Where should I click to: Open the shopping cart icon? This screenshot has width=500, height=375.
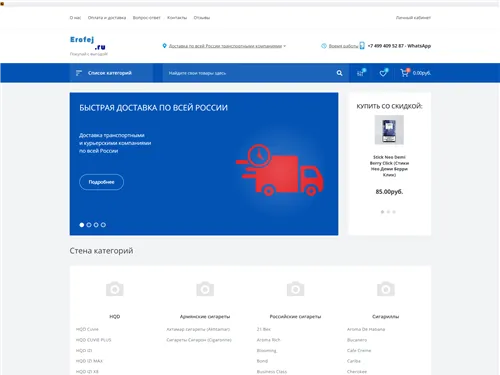click(405, 73)
